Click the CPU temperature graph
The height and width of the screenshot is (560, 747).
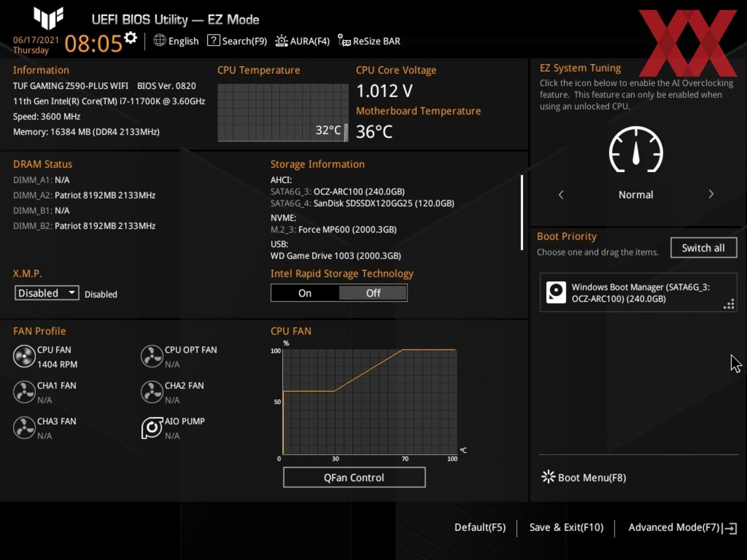coord(283,113)
